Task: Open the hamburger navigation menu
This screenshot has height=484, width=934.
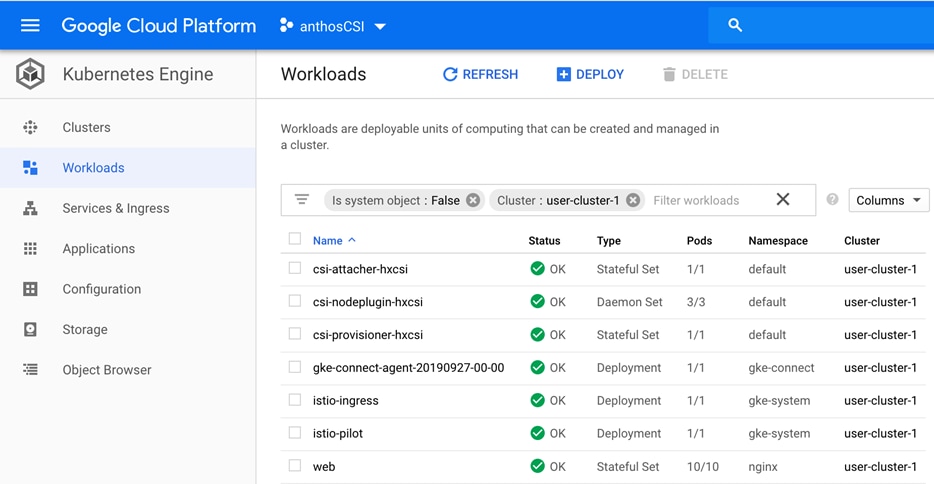Action: pyautogui.click(x=30, y=26)
